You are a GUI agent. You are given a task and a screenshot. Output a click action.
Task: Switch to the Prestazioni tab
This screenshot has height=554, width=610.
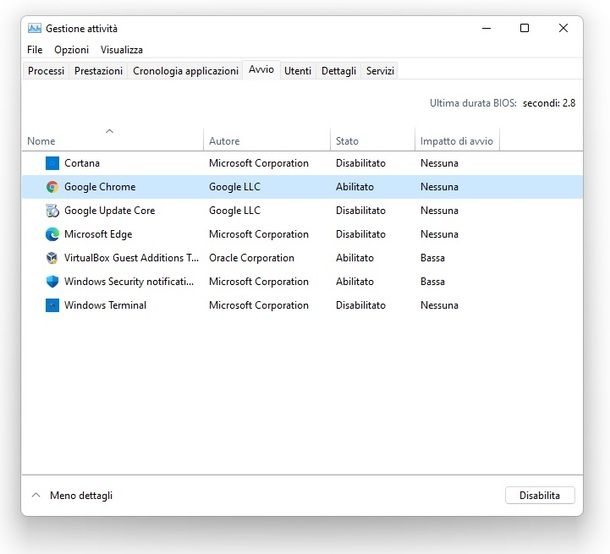pos(98,71)
